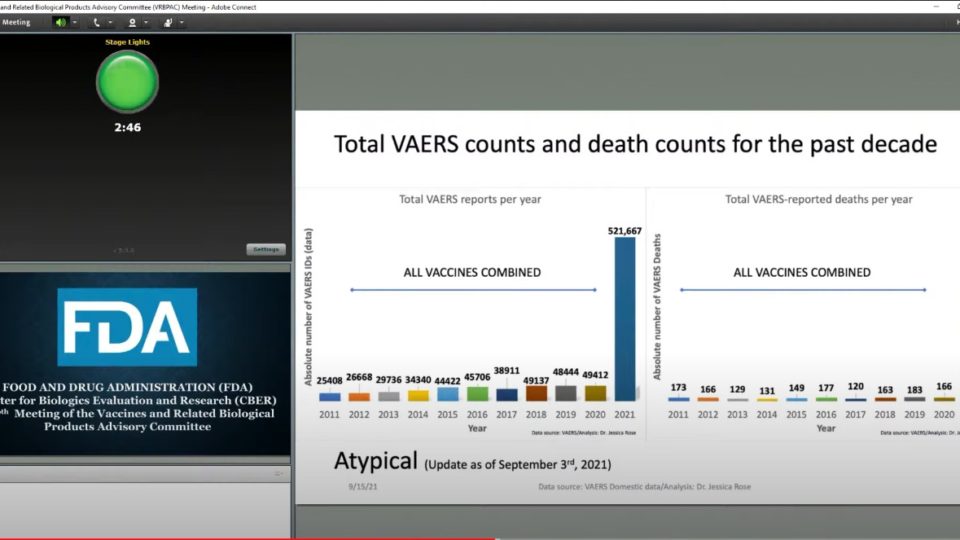Click the 'Absolute number of VAERS IDs' axis label

pyautogui.click(x=308, y=307)
